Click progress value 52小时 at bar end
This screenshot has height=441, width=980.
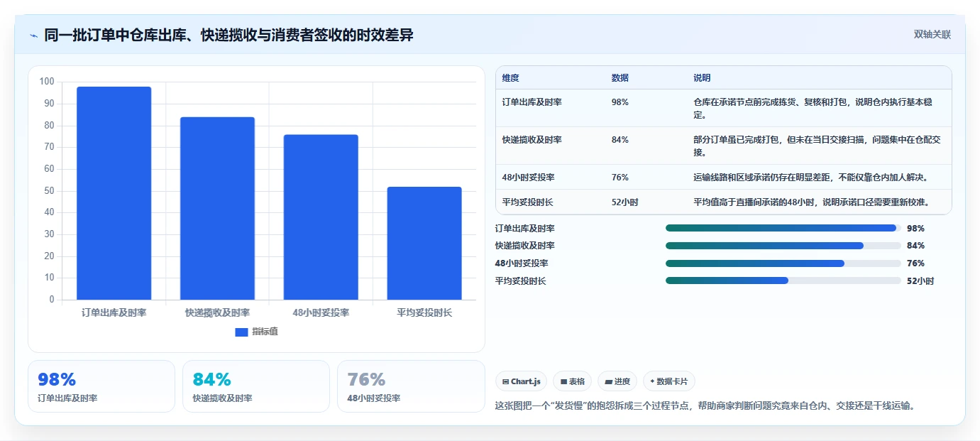920,281
